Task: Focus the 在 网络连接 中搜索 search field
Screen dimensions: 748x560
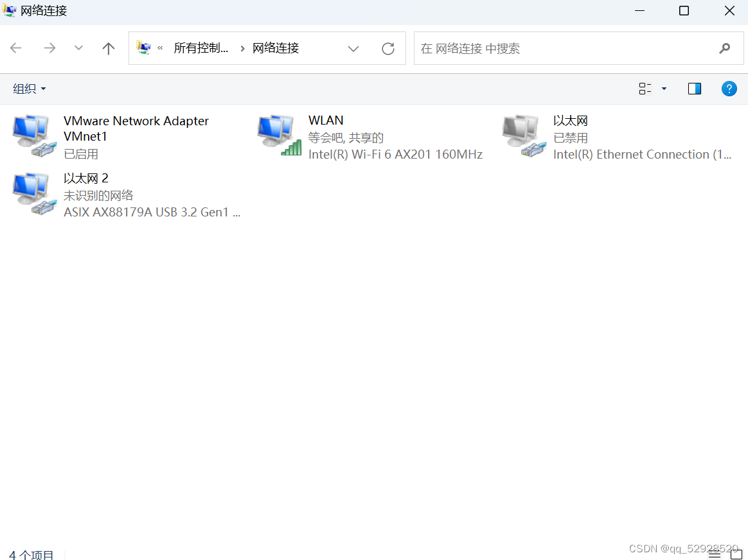Action: [x=578, y=48]
